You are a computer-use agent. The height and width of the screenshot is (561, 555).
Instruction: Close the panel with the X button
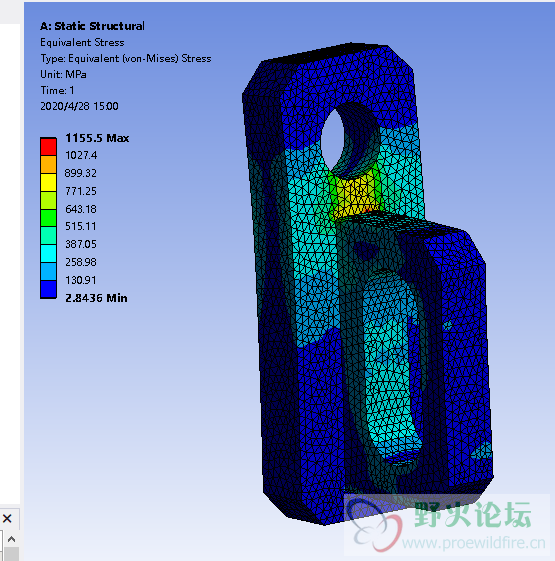7,518
